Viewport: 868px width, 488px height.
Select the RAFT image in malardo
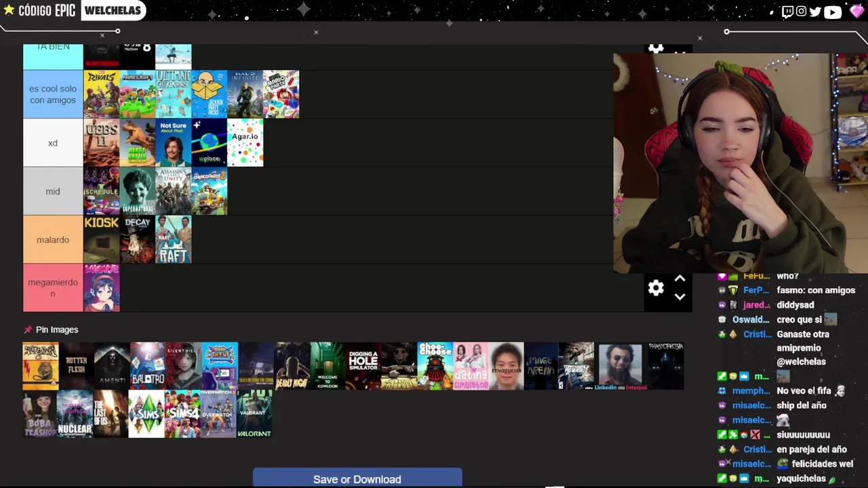[174, 239]
